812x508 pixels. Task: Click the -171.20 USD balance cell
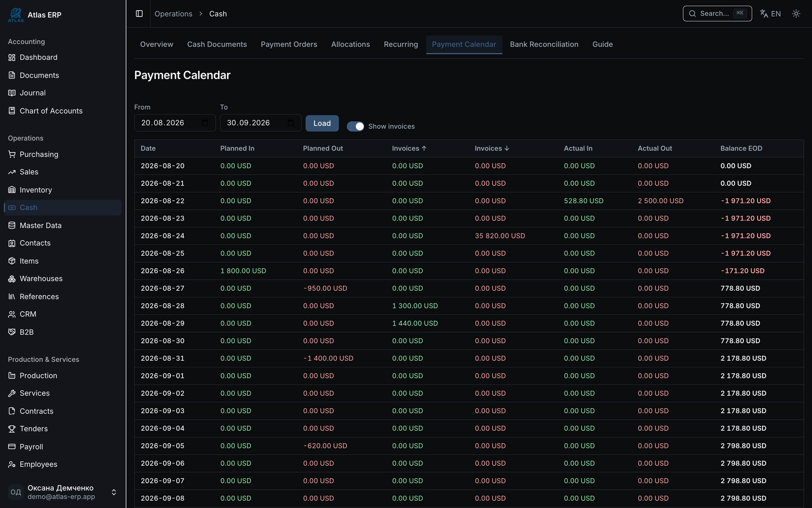point(743,271)
